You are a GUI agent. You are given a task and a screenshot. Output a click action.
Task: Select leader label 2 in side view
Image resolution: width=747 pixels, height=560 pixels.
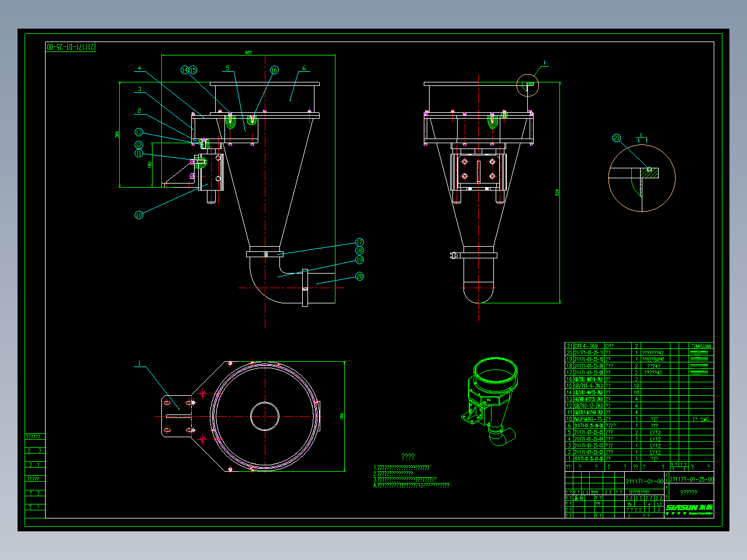coord(140,110)
